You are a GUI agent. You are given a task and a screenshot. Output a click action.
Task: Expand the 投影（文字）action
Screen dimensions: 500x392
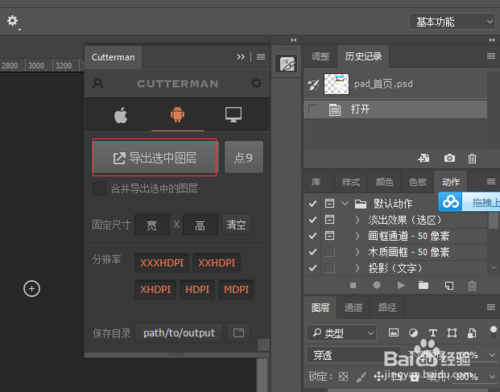[x=357, y=268]
